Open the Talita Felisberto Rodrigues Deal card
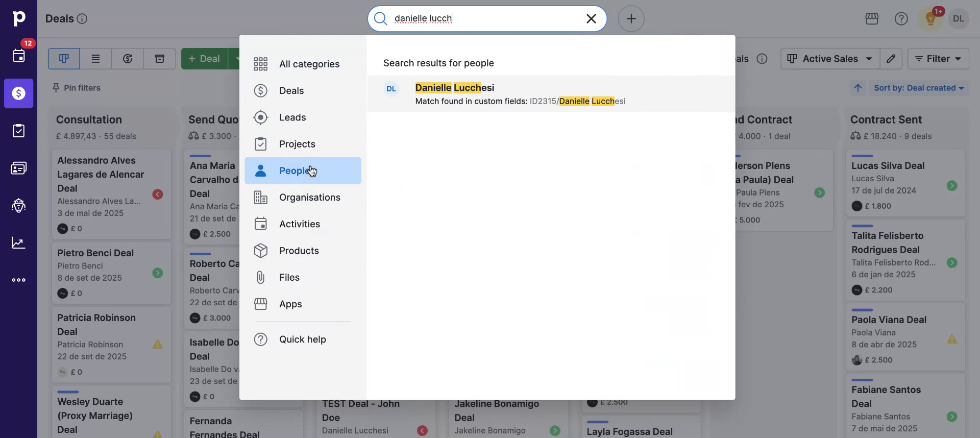 coord(905,260)
